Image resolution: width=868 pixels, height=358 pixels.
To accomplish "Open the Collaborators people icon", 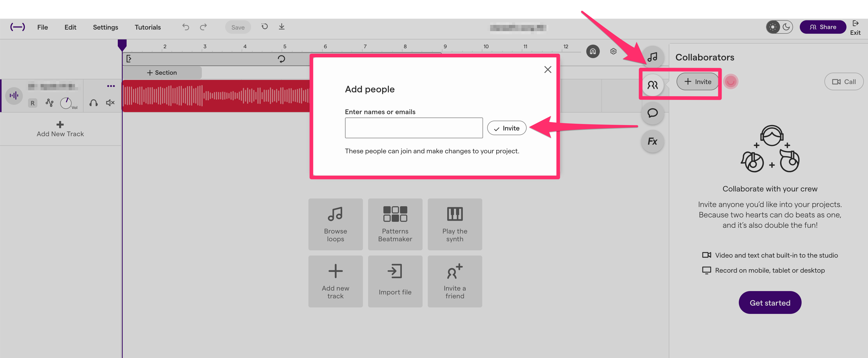I will pyautogui.click(x=653, y=85).
